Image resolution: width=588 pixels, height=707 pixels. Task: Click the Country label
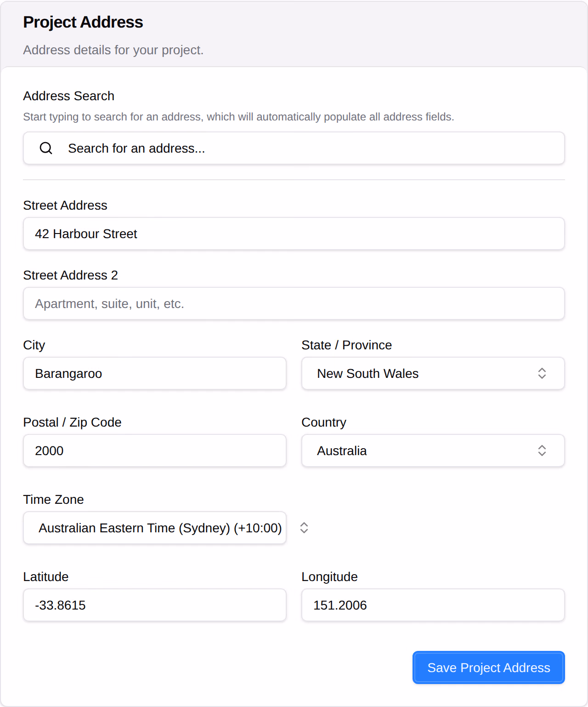pos(324,422)
